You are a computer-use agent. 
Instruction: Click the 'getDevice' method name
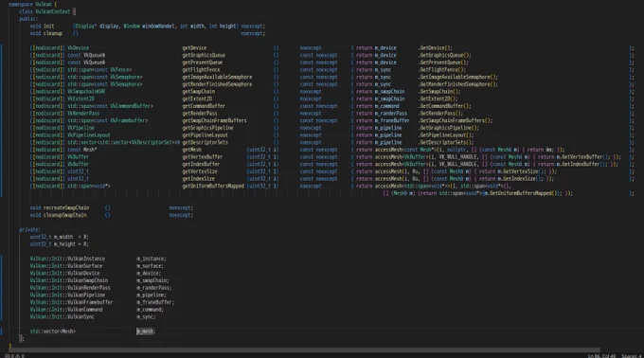coord(194,48)
